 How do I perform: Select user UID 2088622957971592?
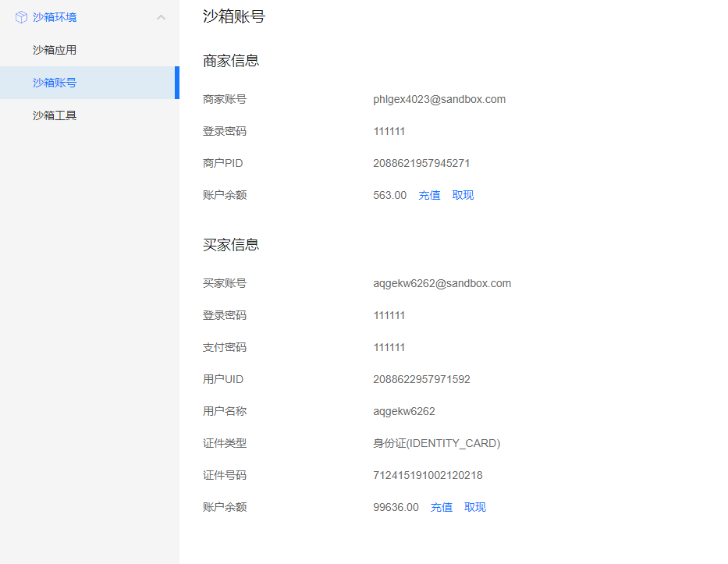pos(421,379)
